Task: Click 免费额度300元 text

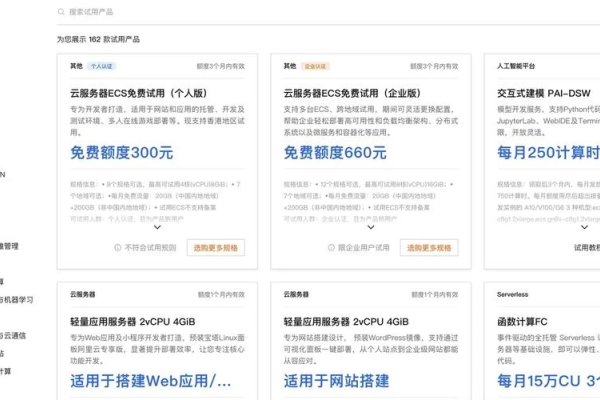Action: tap(122, 152)
